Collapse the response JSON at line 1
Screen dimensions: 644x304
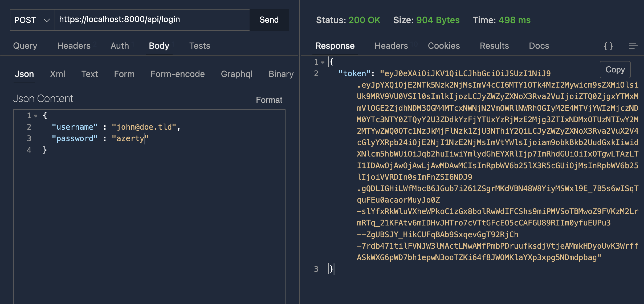(x=323, y=63)
